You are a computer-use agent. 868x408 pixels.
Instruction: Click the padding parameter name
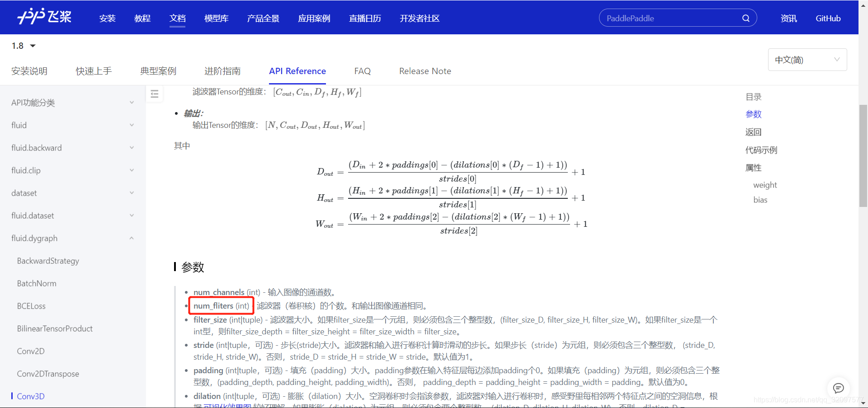click(x=208, y=370)
